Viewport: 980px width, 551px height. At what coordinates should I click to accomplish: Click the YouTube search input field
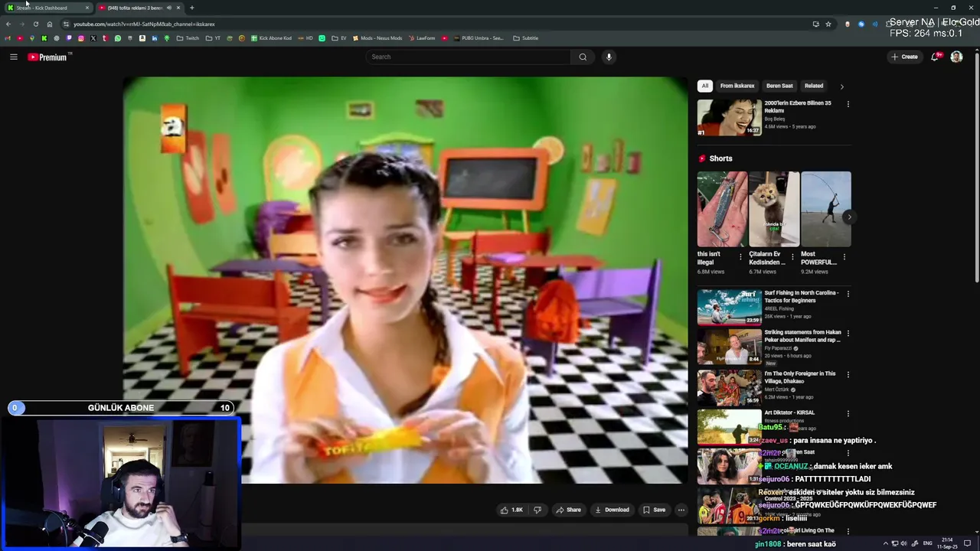coord(469,57)
